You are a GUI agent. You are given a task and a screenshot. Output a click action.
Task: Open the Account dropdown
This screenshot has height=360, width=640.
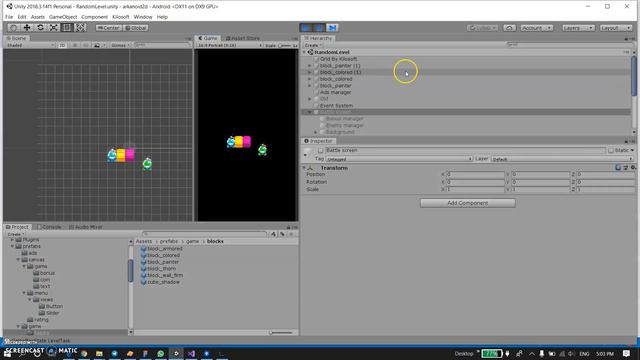pyautogui.click(x=537, y=28)
